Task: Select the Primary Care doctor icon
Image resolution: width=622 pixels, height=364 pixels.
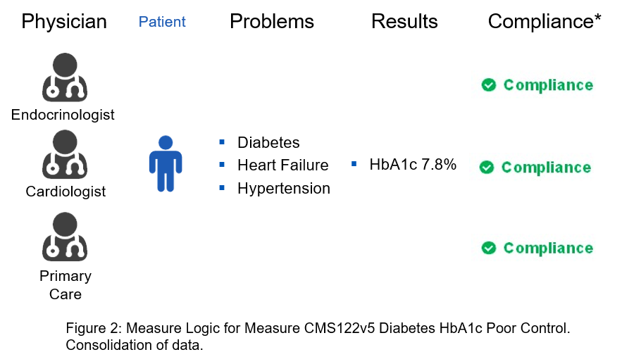Action: click(65, 237)
